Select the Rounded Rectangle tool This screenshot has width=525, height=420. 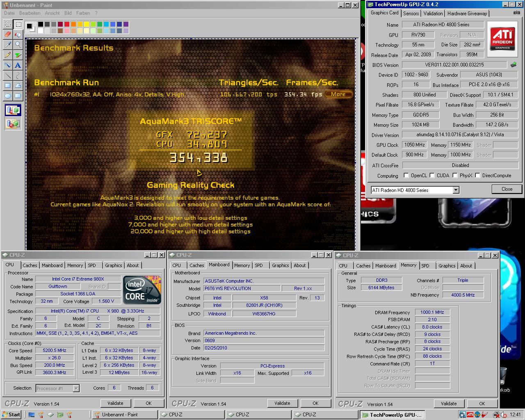click(18, 96)
